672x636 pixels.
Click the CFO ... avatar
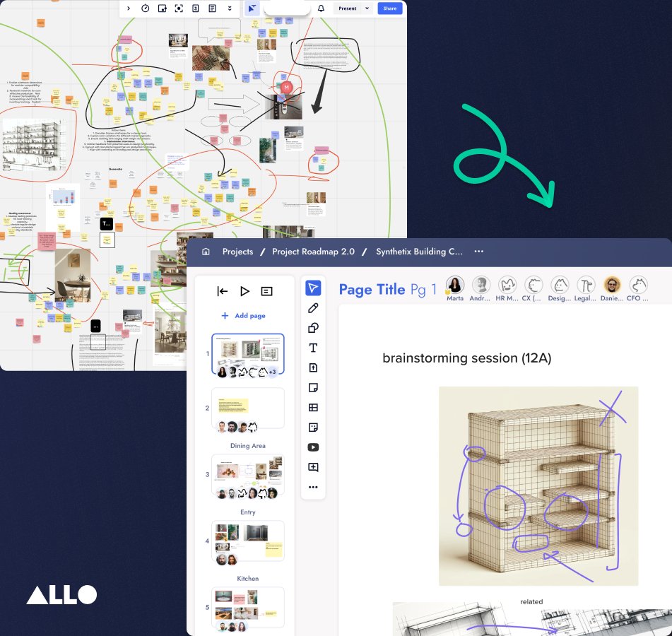(639, 285)
